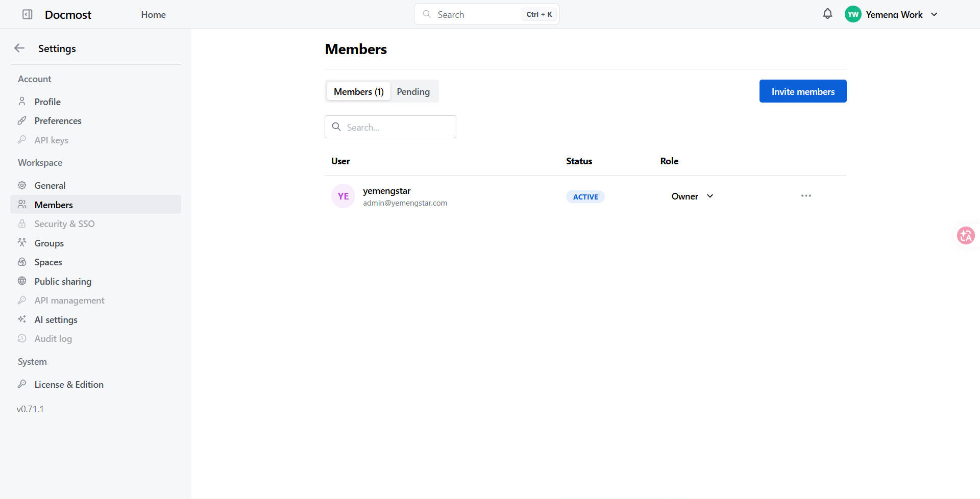Click the floating translate icon

965,235
